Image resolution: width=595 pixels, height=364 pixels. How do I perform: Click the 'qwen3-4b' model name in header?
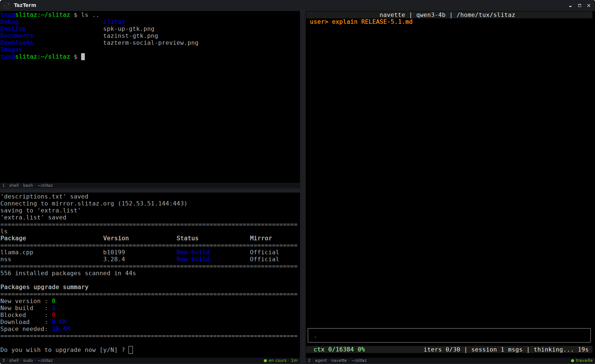pos(431,15)
